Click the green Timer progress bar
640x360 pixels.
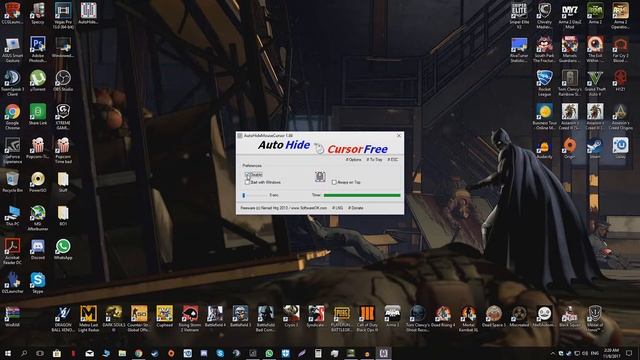pos(362,196)
